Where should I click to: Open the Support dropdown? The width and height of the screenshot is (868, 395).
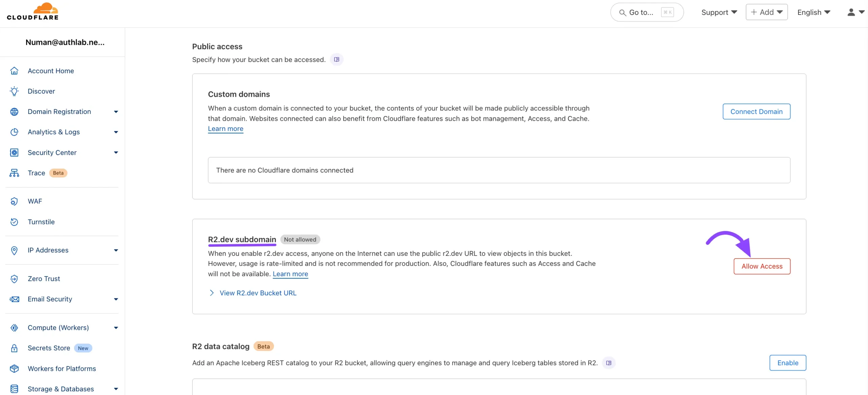[719, 12]
